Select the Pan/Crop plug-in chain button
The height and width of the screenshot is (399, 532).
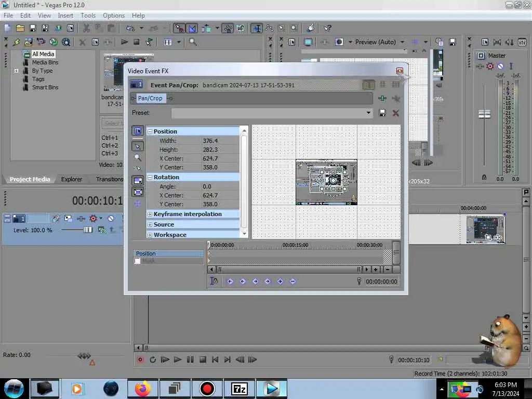click(x=150, y=98)
